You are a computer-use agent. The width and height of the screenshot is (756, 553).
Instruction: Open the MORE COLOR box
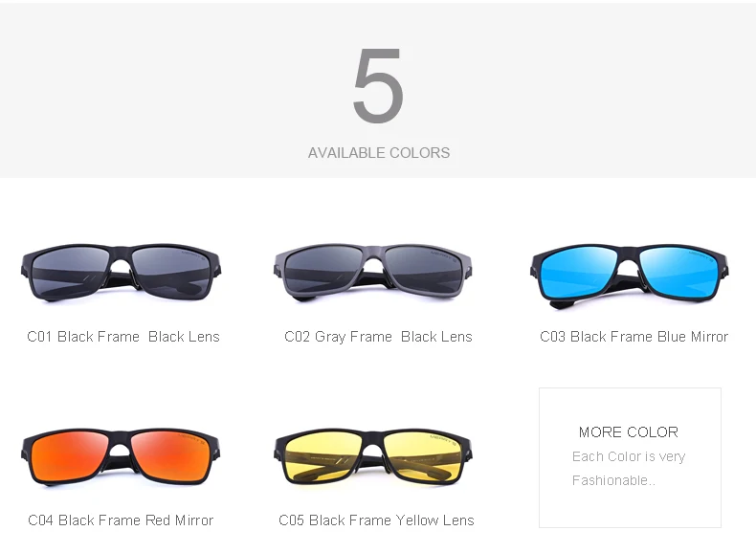631,457
